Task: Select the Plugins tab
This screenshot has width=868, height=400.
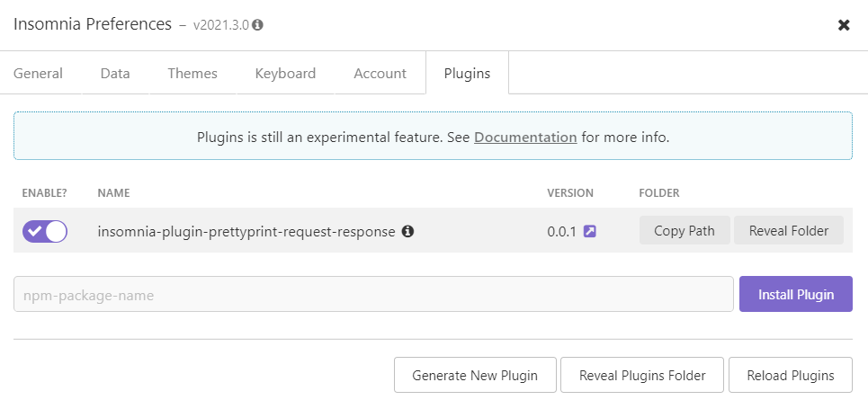Action: pyautogui.click(x=467, y=74)
